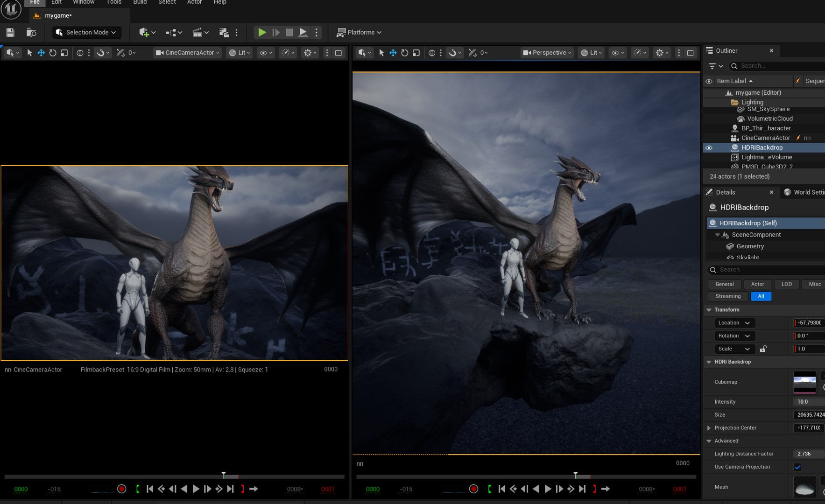Filter details by Actor
Viewport: 825px width, 504px height.
[757, 284]
